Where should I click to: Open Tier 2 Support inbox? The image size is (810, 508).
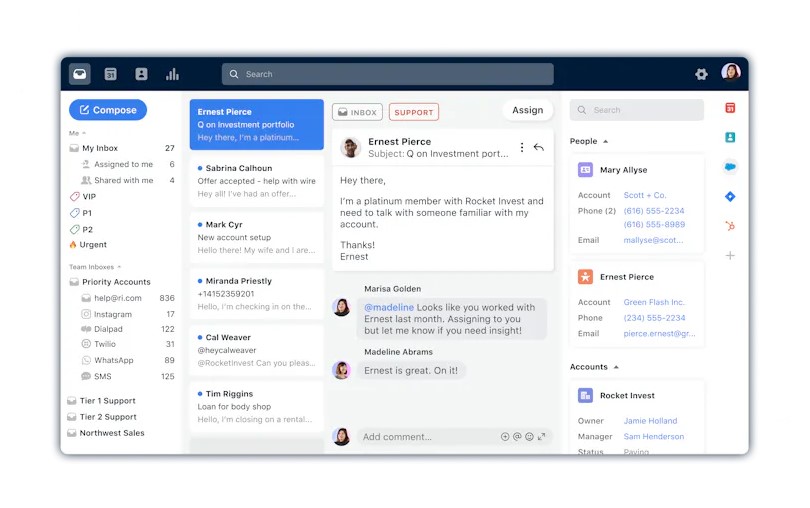102,417
